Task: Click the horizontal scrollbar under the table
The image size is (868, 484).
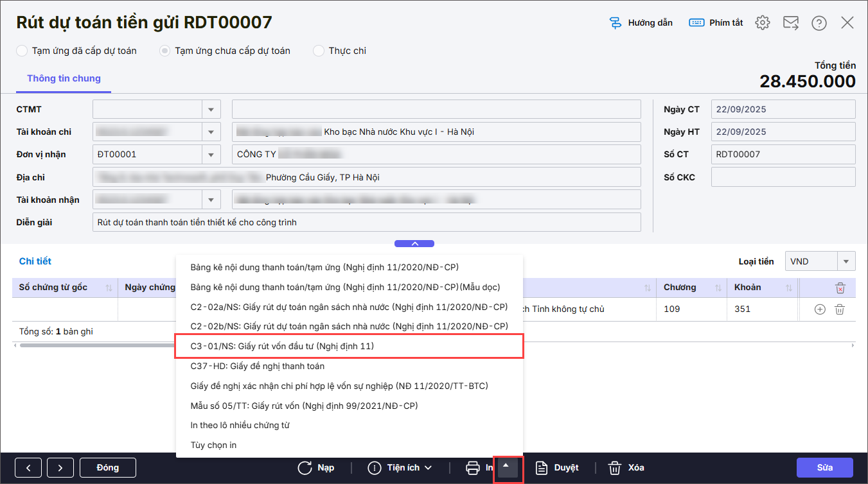Action: pos(96,345)
